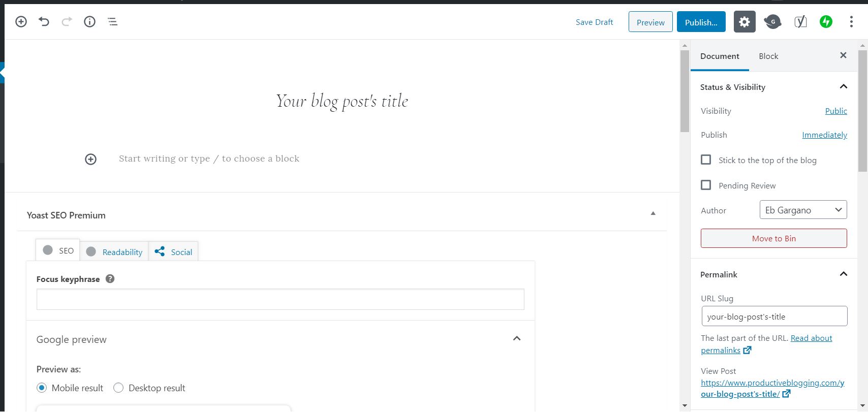The image size is (868, 412).
Task: Open the Yoast SEO toolbar icon
Action: [x=800, y=22]
